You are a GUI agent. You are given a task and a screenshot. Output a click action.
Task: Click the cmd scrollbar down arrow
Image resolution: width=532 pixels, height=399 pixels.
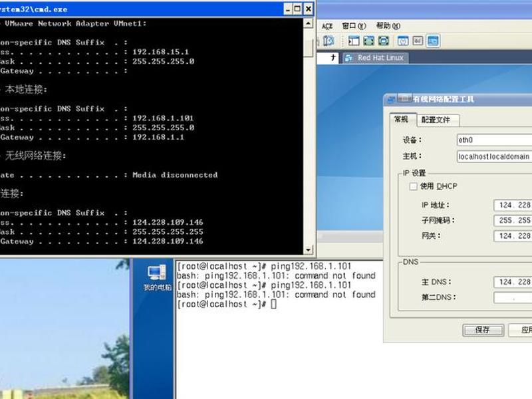point(308,250)
